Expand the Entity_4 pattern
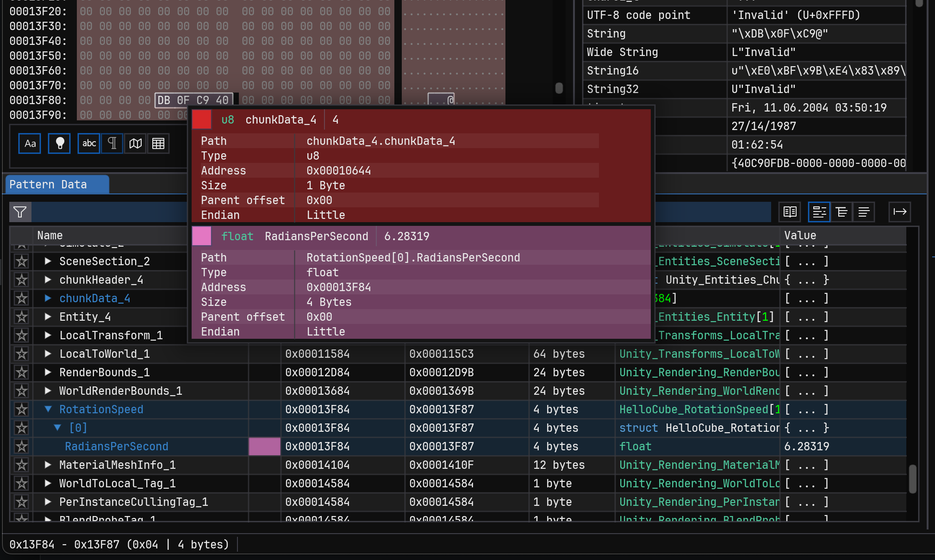The image size is (935, 560). (x=48, y=317)
